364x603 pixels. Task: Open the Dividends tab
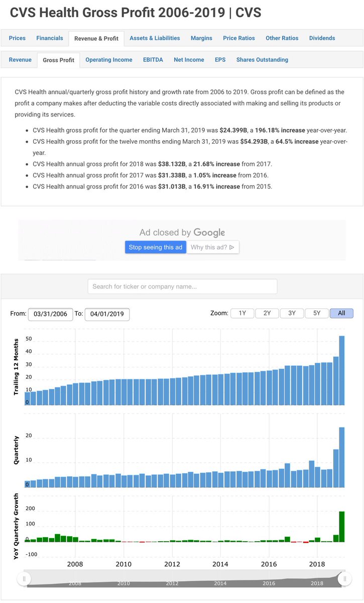[x=322, y=38]
